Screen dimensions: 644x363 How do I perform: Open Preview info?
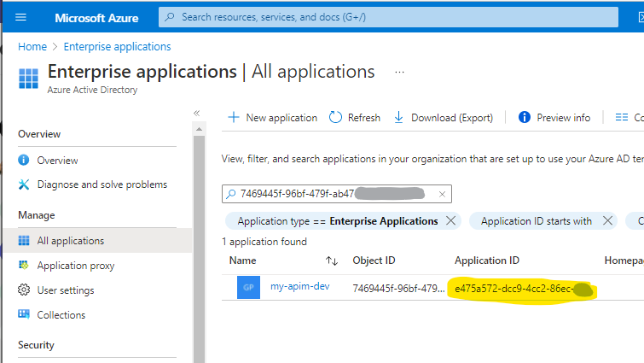coord(554,118)
